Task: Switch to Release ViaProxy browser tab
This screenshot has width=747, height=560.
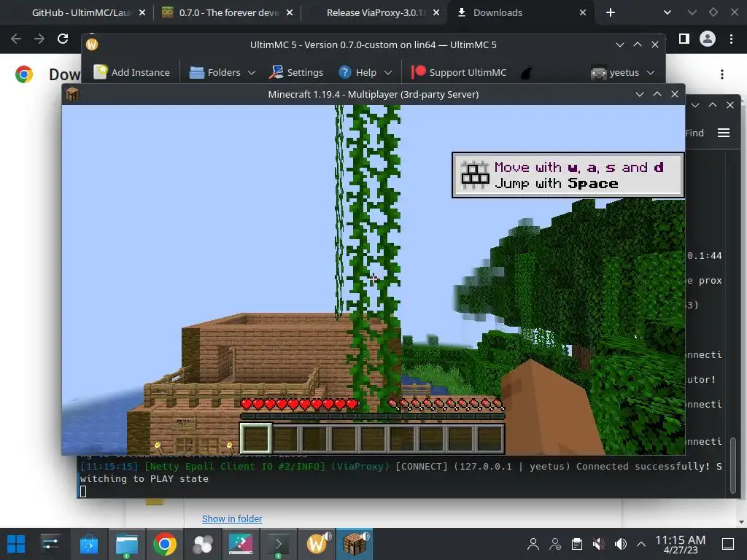Action: pos(376,13)
